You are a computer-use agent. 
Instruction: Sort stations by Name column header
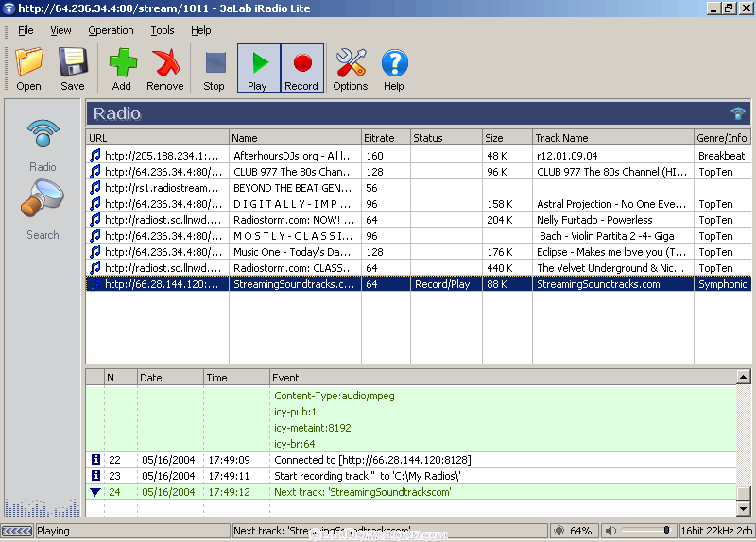click(x=295, y=138)
